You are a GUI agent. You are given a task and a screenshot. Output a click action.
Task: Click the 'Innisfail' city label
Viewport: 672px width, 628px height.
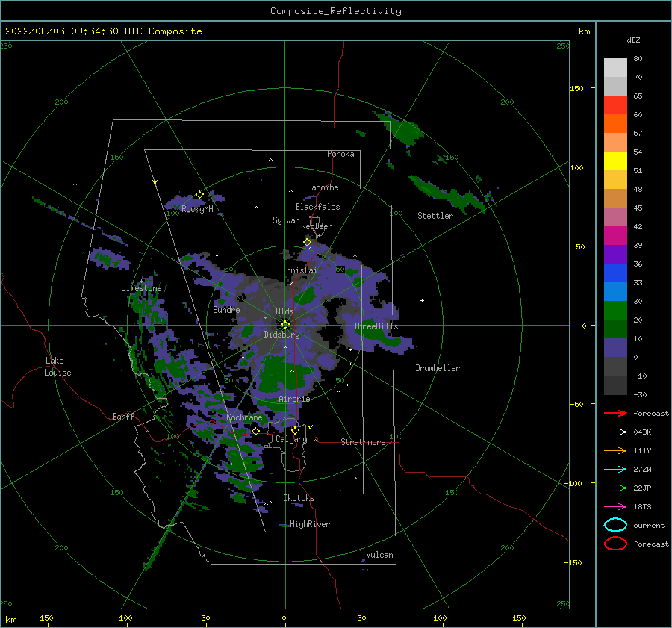coord(302,270)
